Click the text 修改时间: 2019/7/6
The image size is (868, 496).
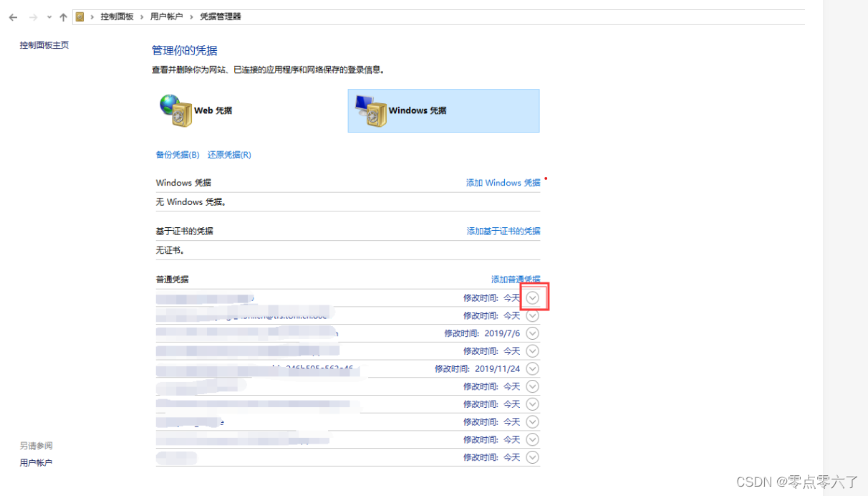(482, 333)
